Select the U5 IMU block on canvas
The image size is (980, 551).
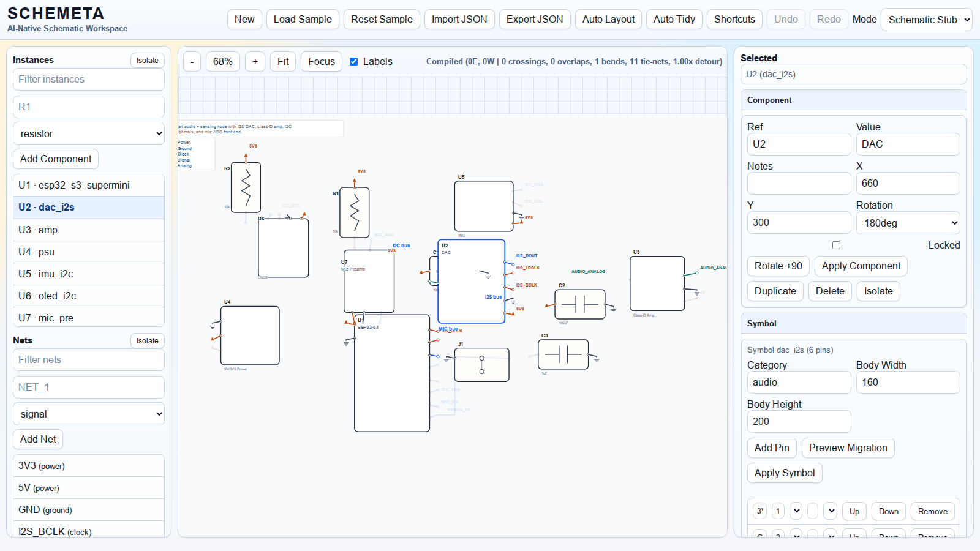pos(483,206)
